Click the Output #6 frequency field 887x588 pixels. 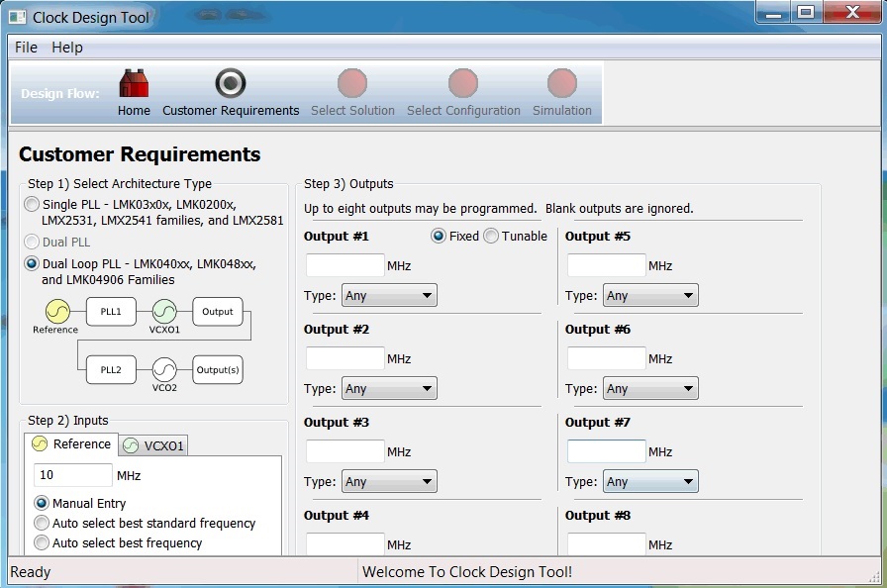(x=607, y=358)
